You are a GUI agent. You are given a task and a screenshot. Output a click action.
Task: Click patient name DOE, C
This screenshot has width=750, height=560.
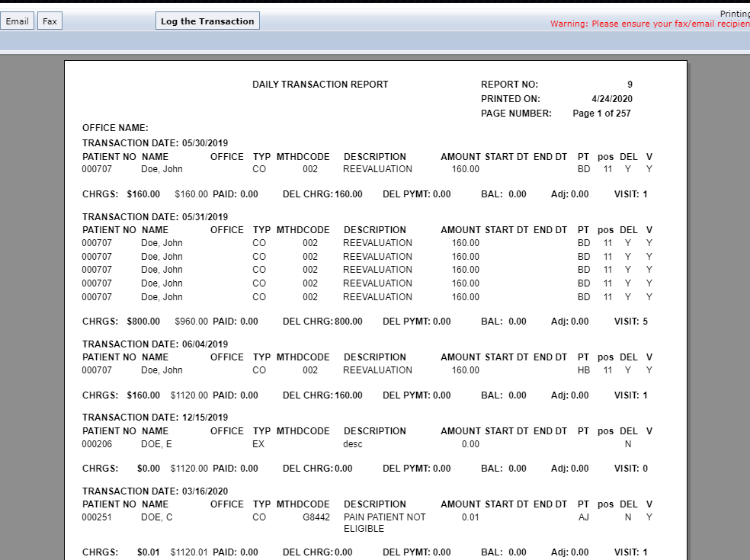(157, 517)
